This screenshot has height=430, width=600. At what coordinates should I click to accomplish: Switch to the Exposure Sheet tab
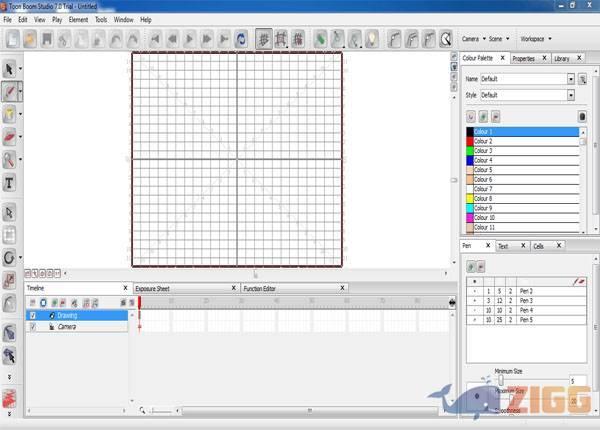click(152, 288)
